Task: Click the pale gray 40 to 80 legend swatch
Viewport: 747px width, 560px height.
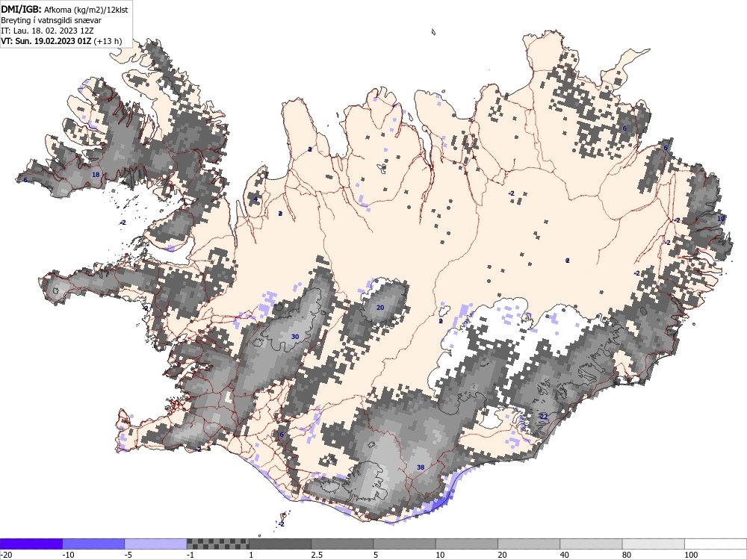Action: (x=591, y=544)
